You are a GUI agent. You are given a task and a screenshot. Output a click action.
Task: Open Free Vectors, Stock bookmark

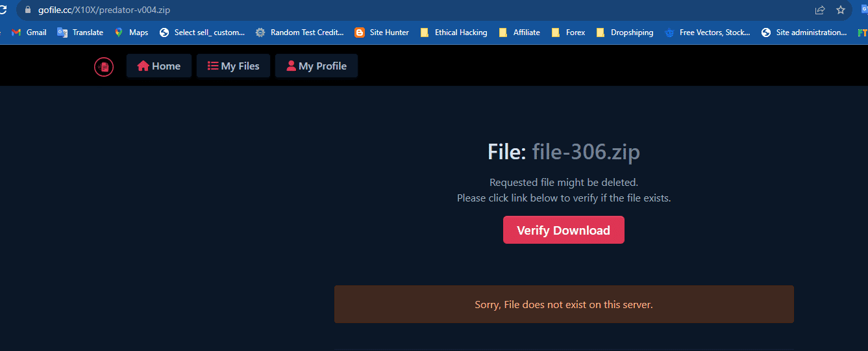708,32
